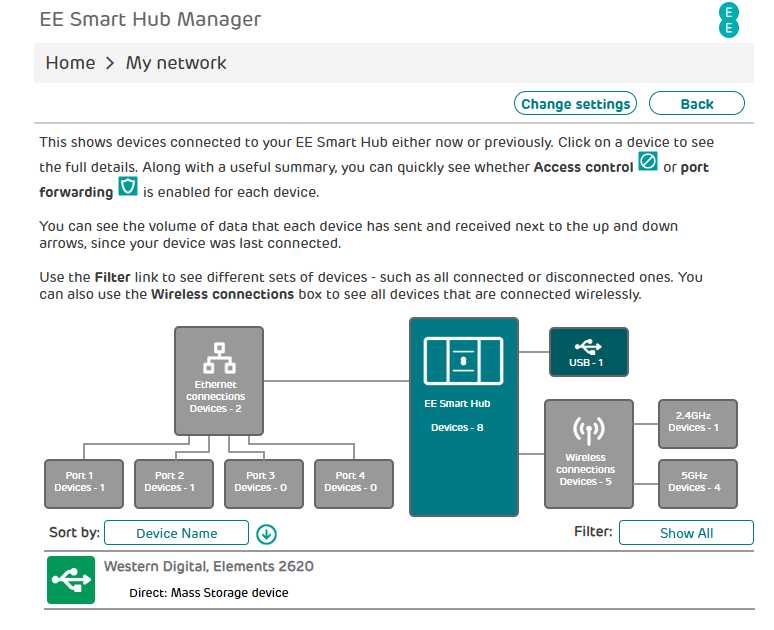Select the 2.4GHz Devices box
The width and height of the screenshot is (774, 630).
tap(697, 424)
